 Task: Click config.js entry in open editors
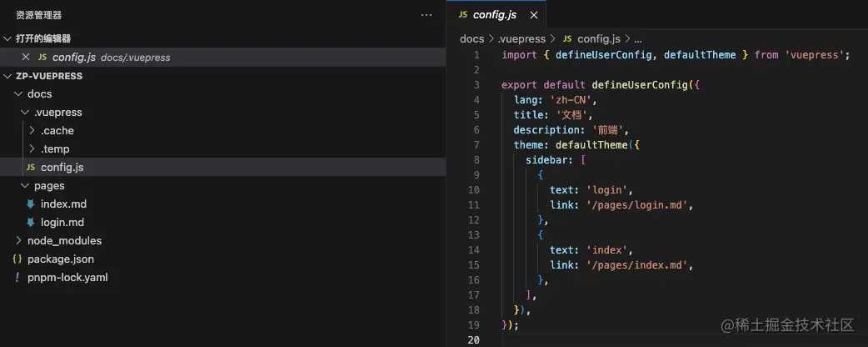(222, 57)
